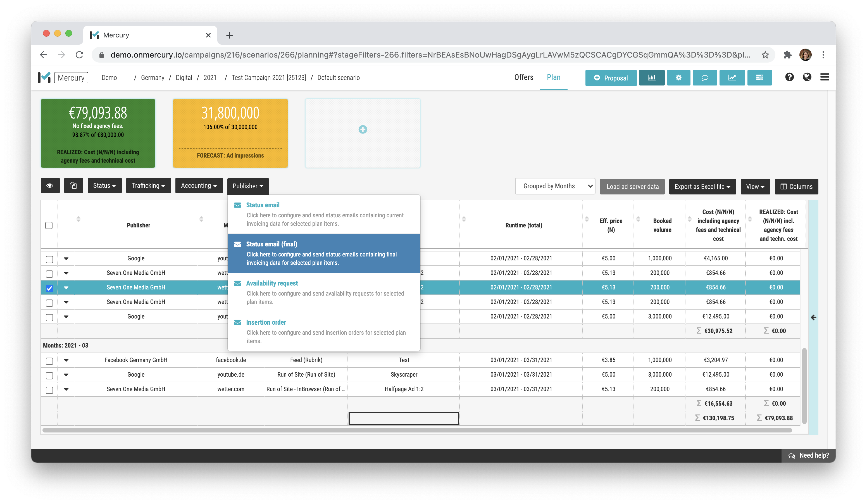867x504 pixels.
Task: Click Load ad server data button
Action: click(632, 186)
